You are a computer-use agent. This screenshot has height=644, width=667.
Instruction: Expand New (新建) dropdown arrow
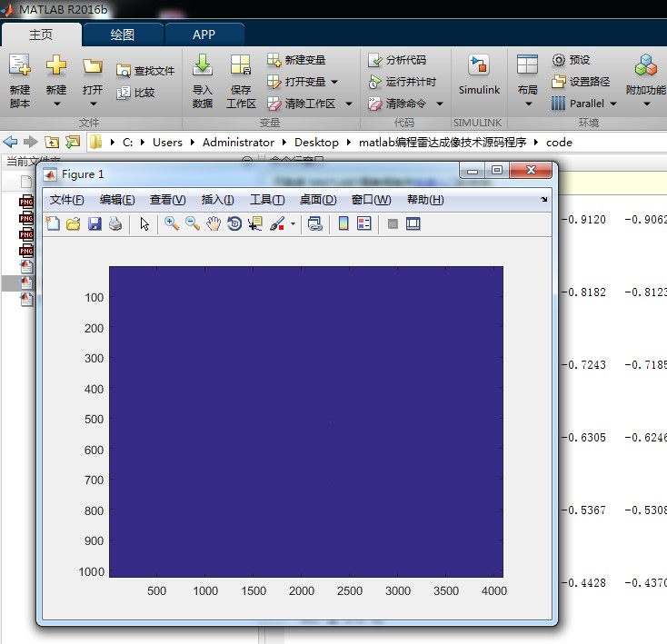point(56,104)
